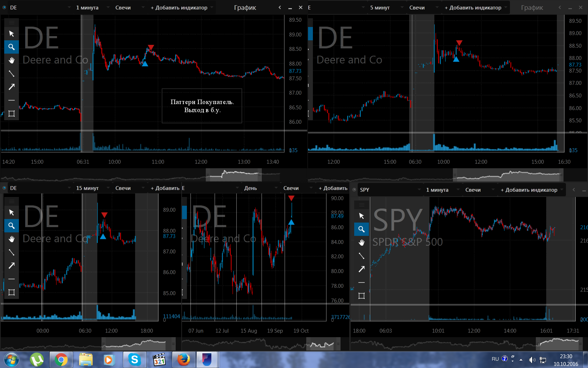Select the horizontal line tool in top-left DE chart
The image size is (588, 368).
point(12,100)
